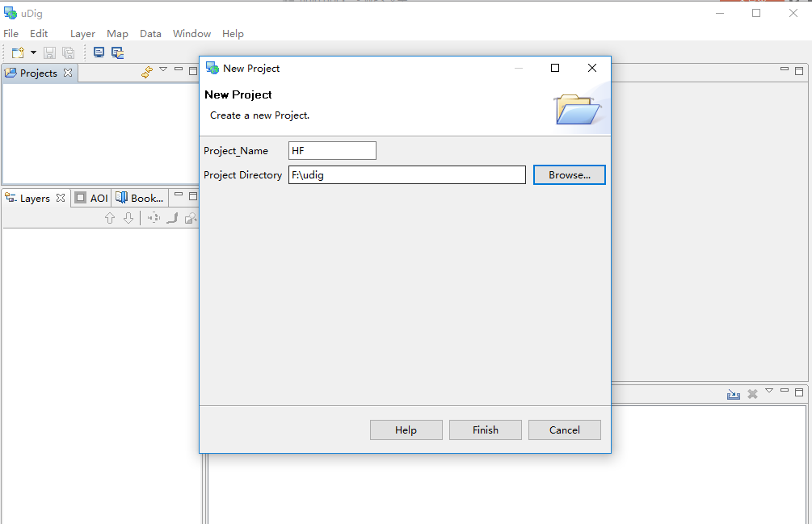Maximize the Layers view panel

pos(193,196)
